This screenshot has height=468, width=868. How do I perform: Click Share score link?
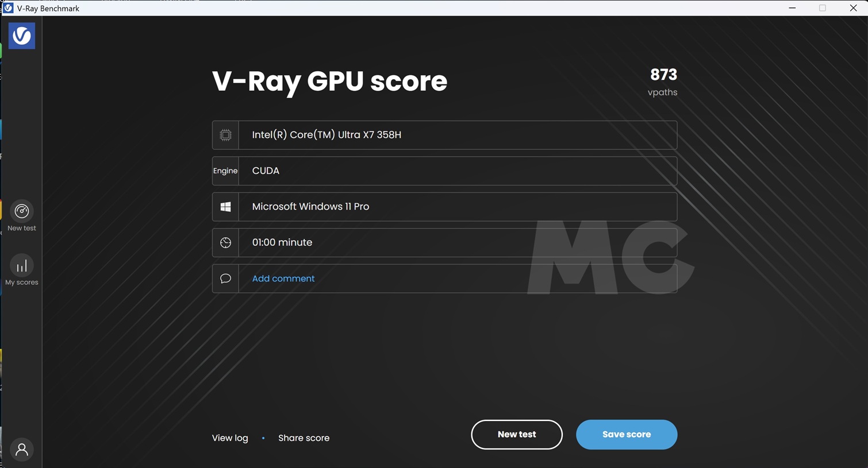[304, 438]
